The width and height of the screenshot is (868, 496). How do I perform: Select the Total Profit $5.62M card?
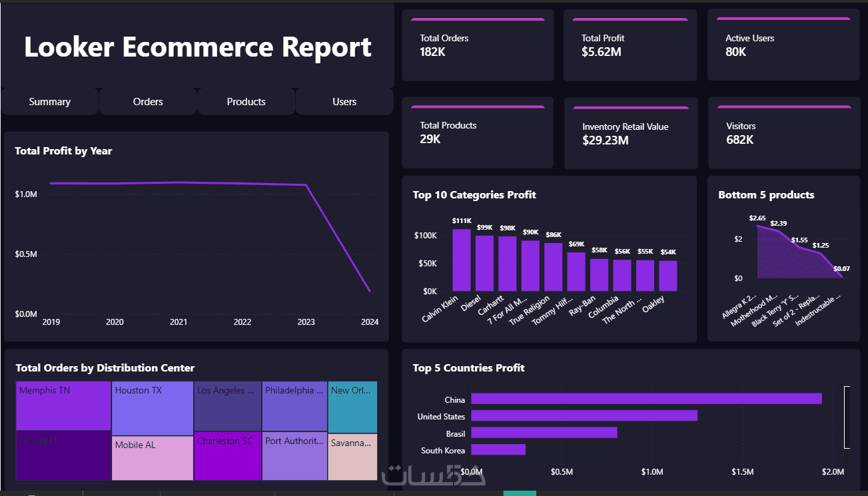tap(630, 47)
